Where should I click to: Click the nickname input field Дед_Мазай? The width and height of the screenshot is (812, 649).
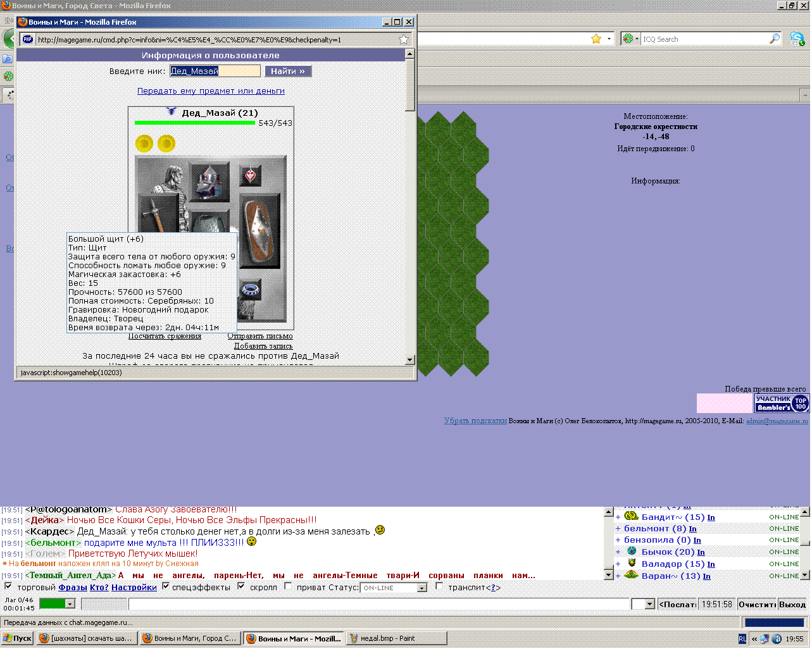tap(215, 71)
